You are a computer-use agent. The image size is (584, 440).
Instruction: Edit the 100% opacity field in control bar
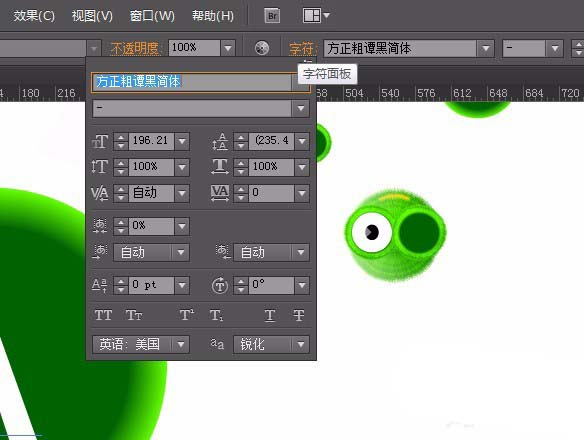pos(194,48)
